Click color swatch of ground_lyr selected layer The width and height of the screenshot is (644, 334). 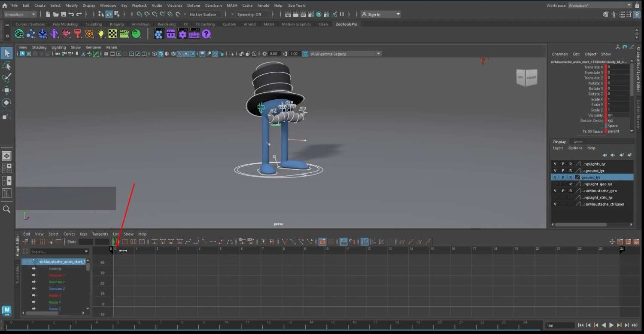(x=578, y=177)
